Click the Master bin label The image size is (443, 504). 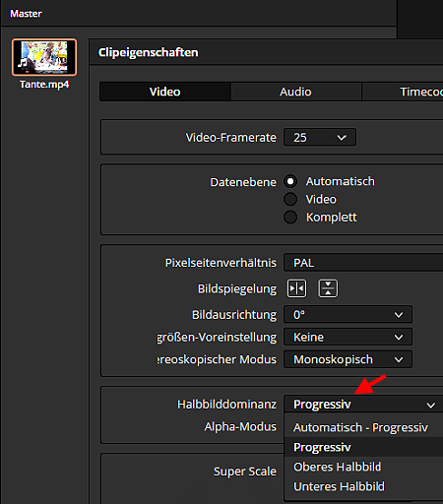pos(26,14)
